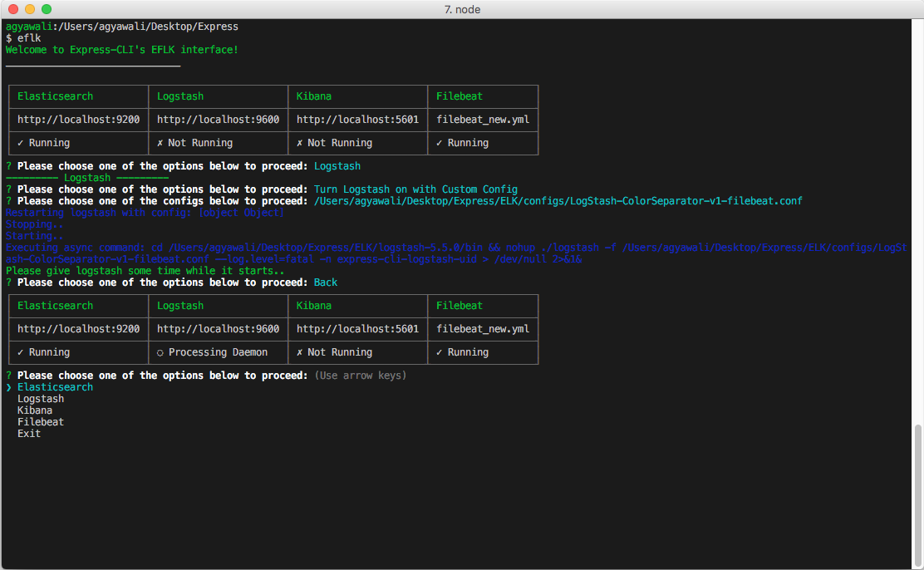Click the window title '7. node'
Viewport: 924px width, 570px height.
click(462, 9)
